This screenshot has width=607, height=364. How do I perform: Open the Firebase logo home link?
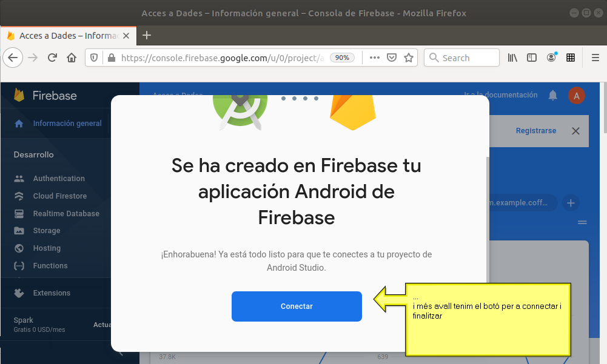pos(45,95)
